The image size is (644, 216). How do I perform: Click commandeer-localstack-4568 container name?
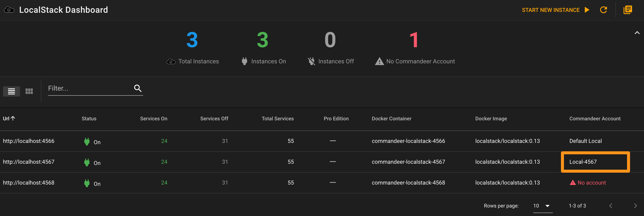(408, 183)
